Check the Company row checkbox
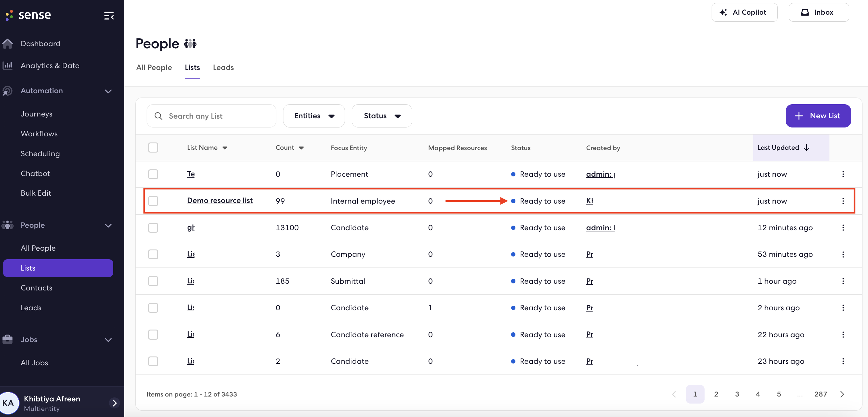The width and height of the screenshot is (868, 417). (x=153, y=254)
